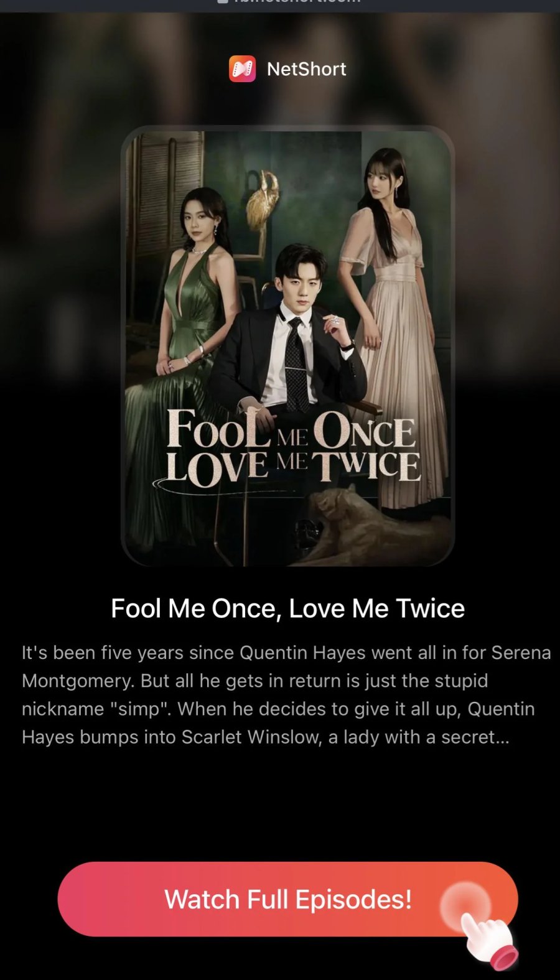Click the Serena Montgomery name in description

click(286, 666)
